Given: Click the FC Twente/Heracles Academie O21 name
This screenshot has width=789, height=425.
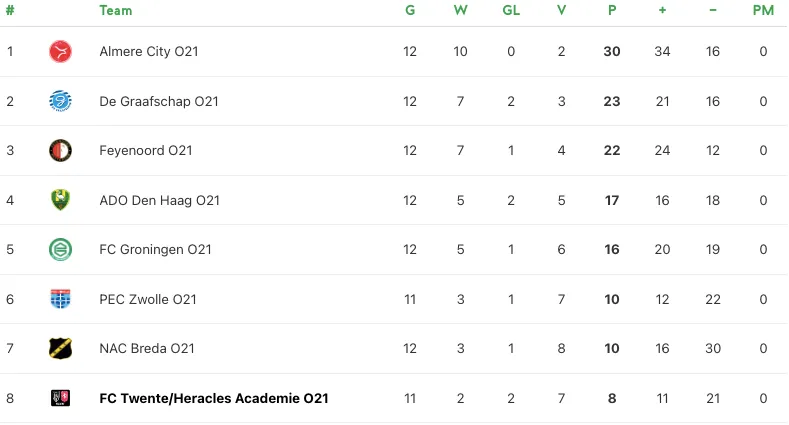Looking at the screenshot, I should click(214, 398).
